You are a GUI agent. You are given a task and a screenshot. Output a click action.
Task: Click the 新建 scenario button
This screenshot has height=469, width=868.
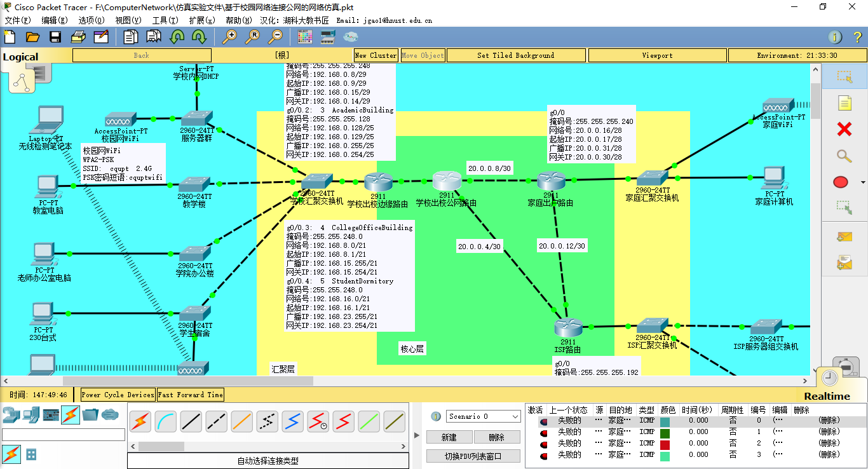(x=449, y=437)
